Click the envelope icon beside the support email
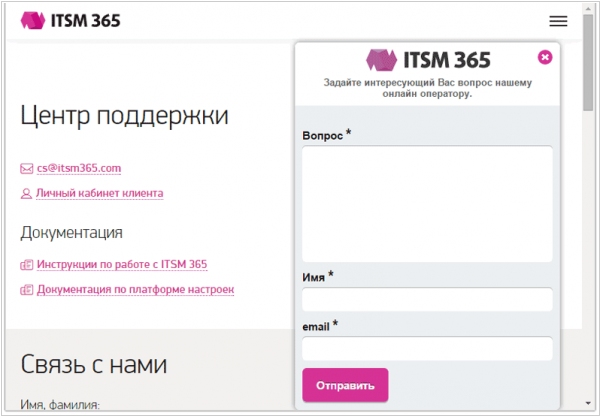 click(27, 169)
